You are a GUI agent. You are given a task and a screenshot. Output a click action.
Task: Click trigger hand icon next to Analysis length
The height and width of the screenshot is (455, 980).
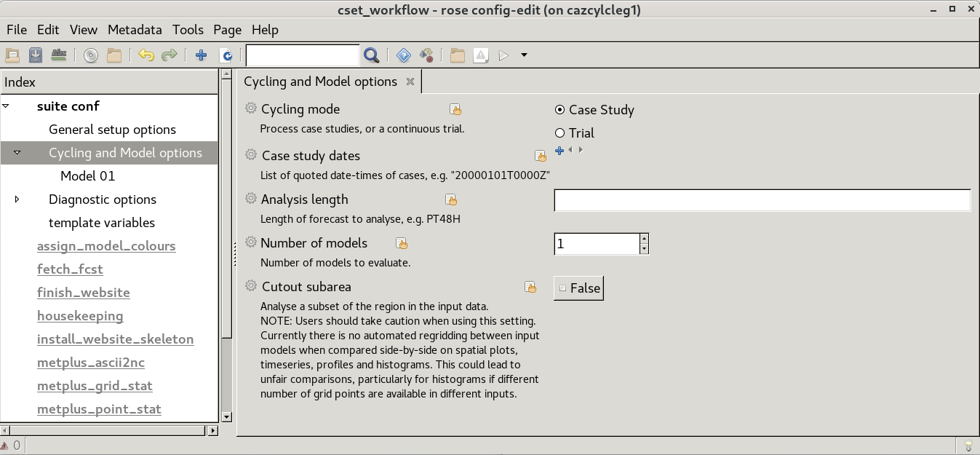[x=451, y=199]
